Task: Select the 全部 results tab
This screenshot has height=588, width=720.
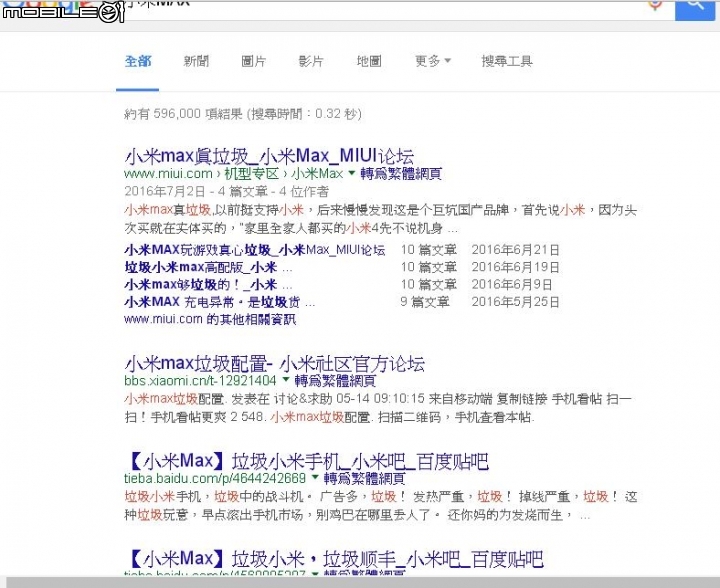Action: pyautogui.click(x=138, y=61)
